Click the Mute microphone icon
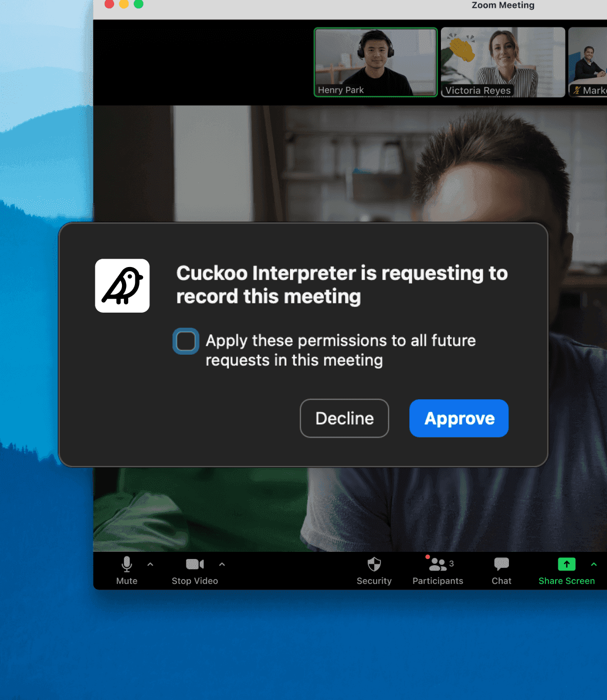Screen dimensions: 607x700 127,564
